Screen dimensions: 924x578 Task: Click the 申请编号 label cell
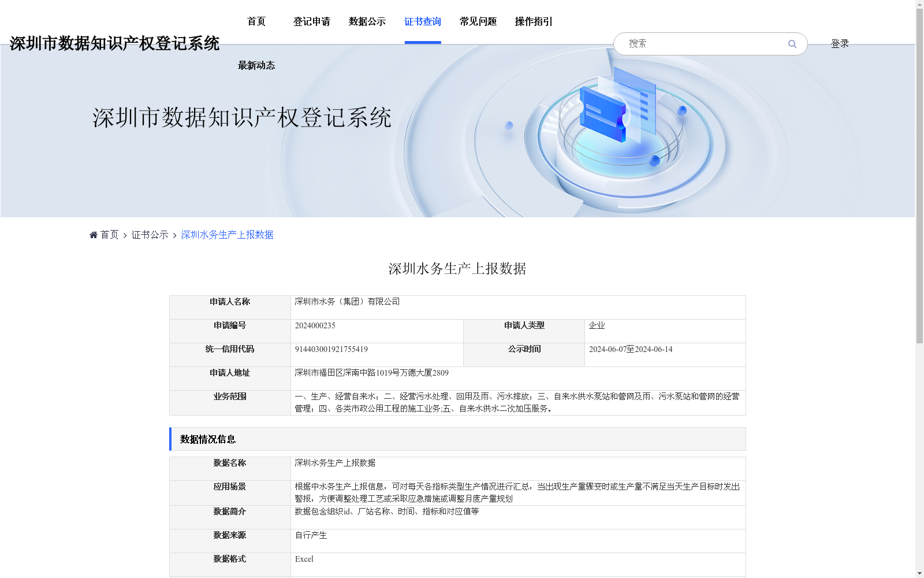point(230,331)
